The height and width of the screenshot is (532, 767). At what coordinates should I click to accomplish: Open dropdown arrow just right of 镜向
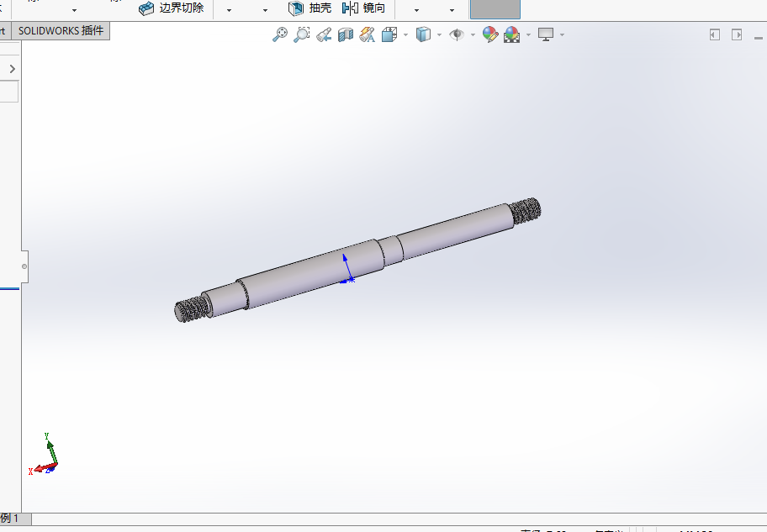pos(417,10)
